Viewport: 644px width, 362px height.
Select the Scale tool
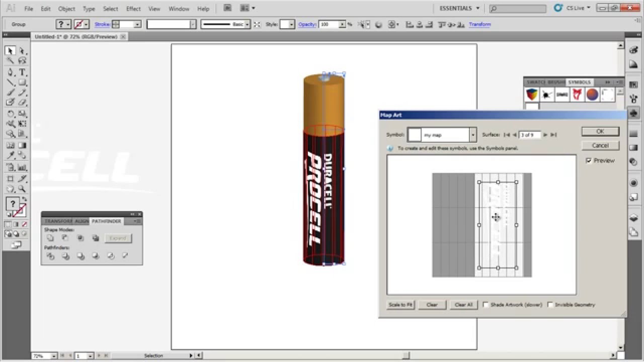23,114
